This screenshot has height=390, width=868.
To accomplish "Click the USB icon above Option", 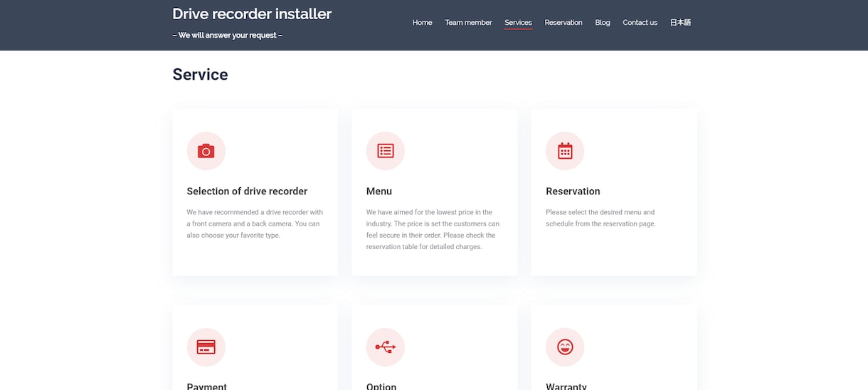I will 385,347.
